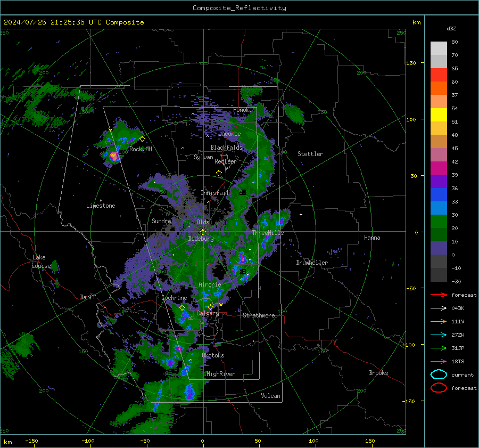Image resolution: width=479 pixels, height=448 pixels.
Task: Click the Airdrie city label
Action: coord(210,284)
